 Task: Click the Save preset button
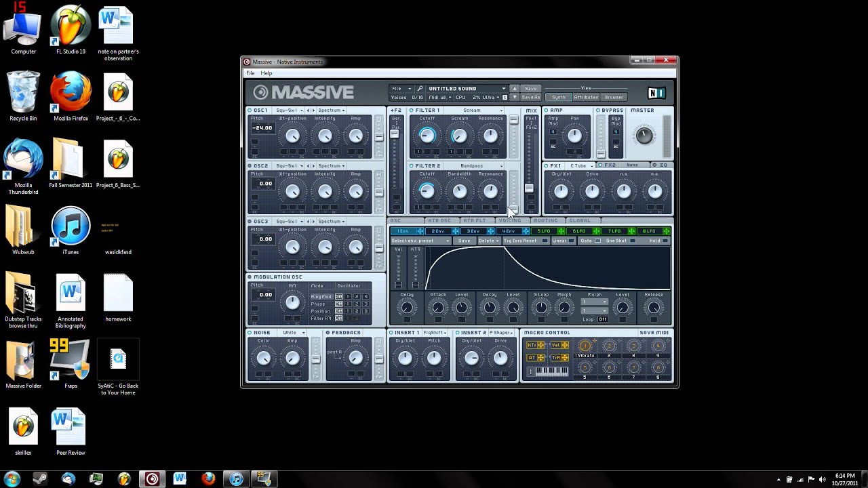click(530, 89)
